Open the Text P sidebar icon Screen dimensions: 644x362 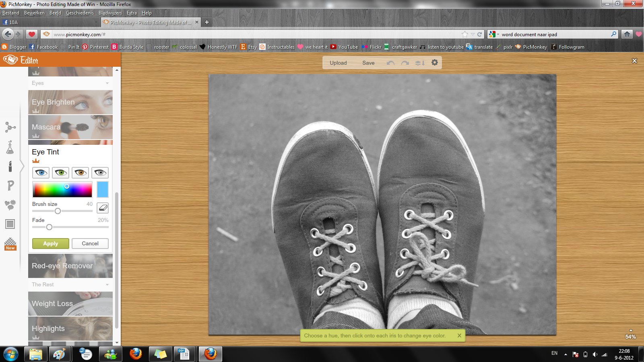(x=10, y=185)
